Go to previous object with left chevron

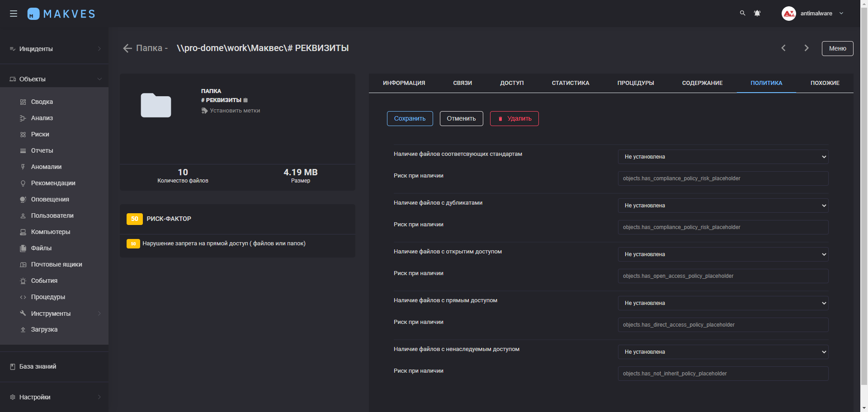[783, 48]
